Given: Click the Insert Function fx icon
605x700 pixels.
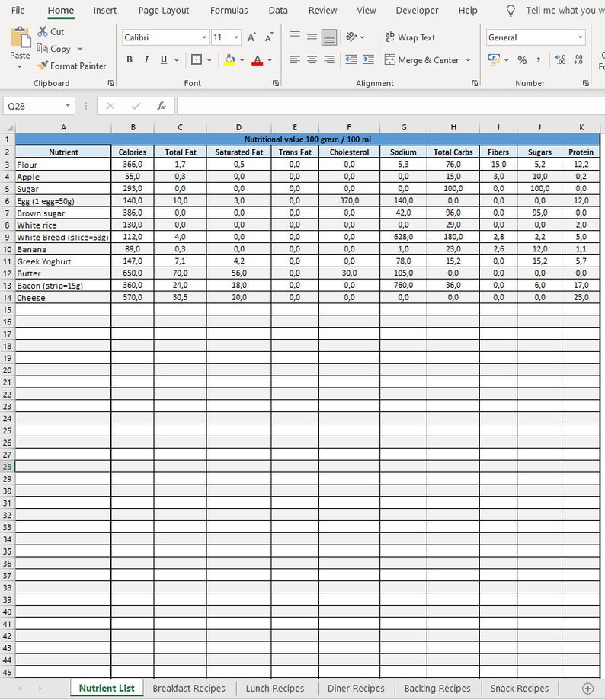Looking at the screenshot, I should coord(162,106).
